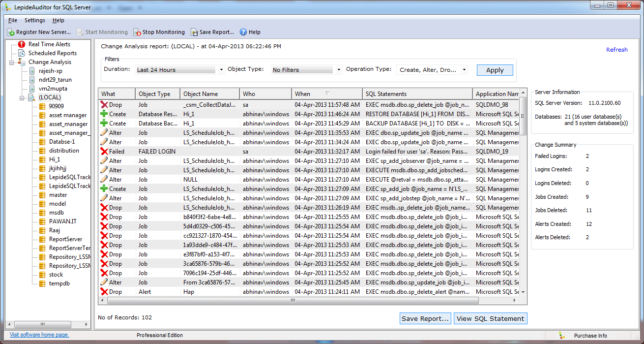Click the 'Login failed for user' SQL statement cell
Image resolution: width=644 pixels, height=344 pixels.
click(x=418, y=151)
